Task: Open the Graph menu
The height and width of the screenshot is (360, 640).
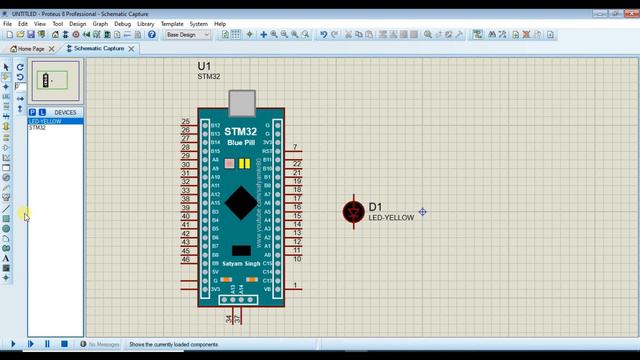Action: tap(100, 24)
